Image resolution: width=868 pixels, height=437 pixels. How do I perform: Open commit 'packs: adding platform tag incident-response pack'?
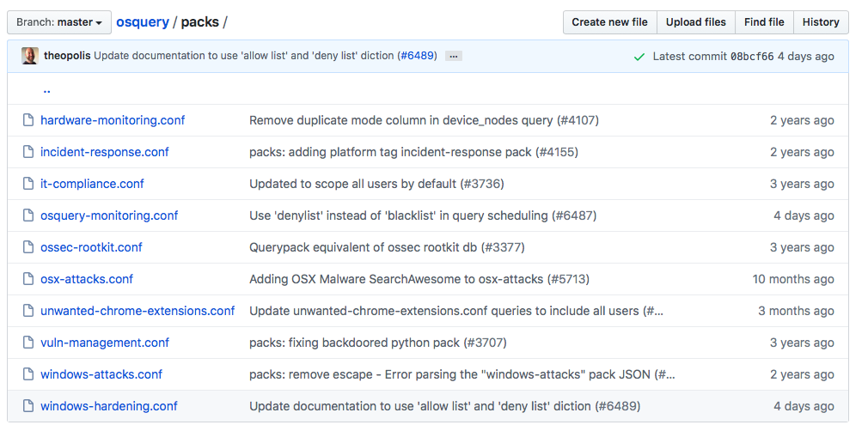[413, 152]
